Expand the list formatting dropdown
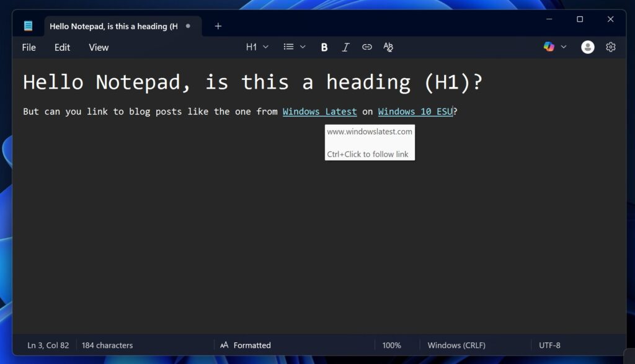 303,47
